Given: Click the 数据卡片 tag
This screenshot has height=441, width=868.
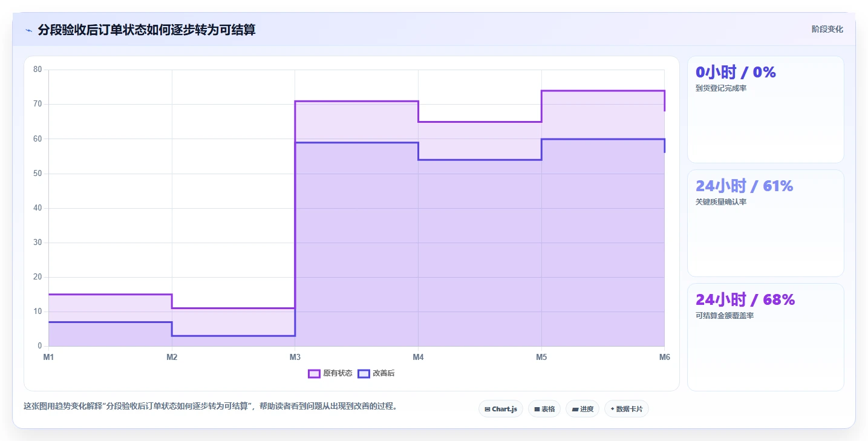Looking at the screenshot, I should click(x=627, y=409).
